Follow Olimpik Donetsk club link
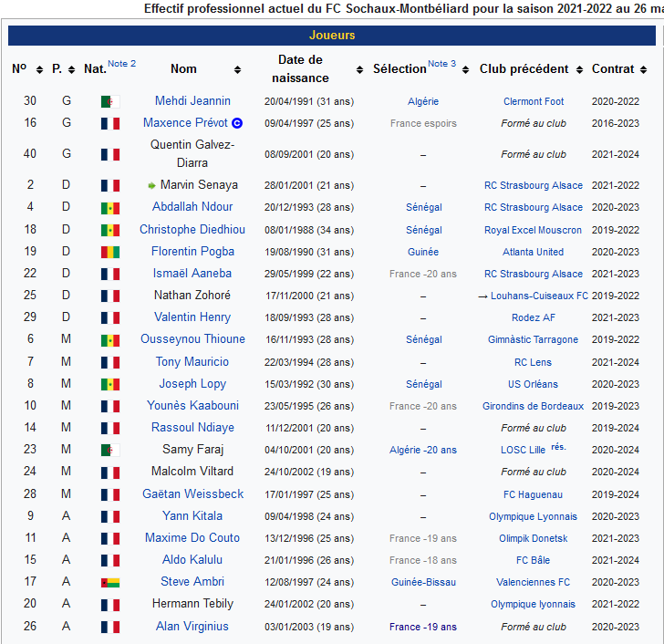Viewport: 664px width, 644px height. (534, 538)
